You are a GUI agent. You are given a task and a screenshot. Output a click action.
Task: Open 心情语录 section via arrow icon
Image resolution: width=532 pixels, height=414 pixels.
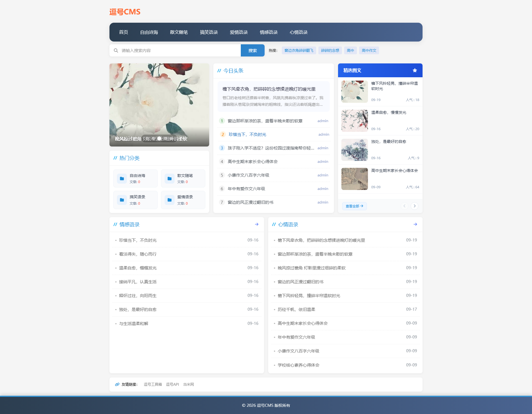415,224
